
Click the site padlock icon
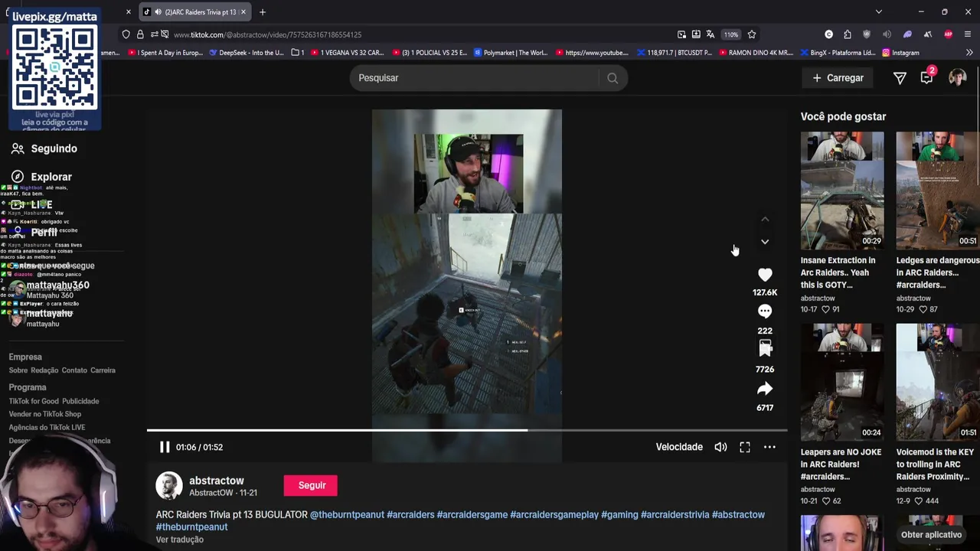(140, 34)
